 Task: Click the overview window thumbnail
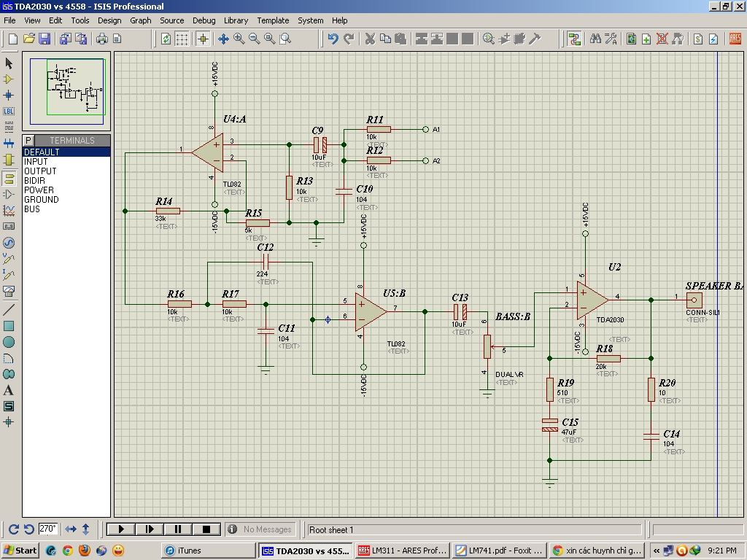tap(66, 91)
